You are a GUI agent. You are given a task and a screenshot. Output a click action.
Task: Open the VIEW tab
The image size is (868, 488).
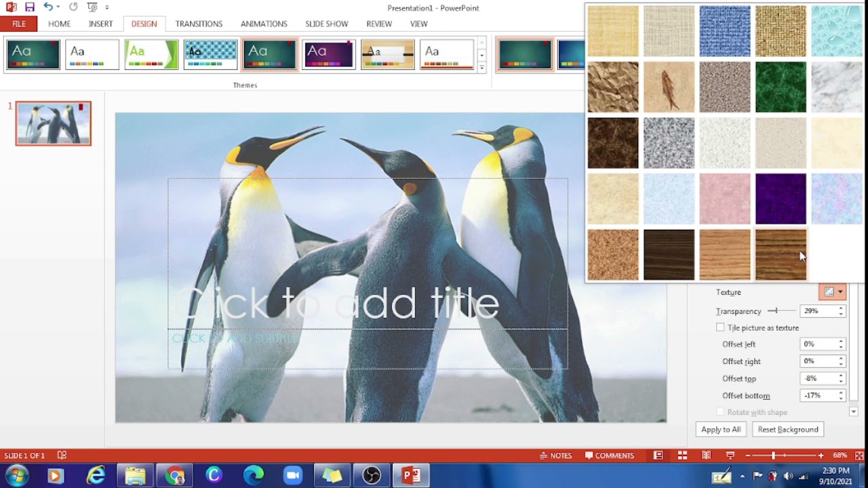point(418,24)
